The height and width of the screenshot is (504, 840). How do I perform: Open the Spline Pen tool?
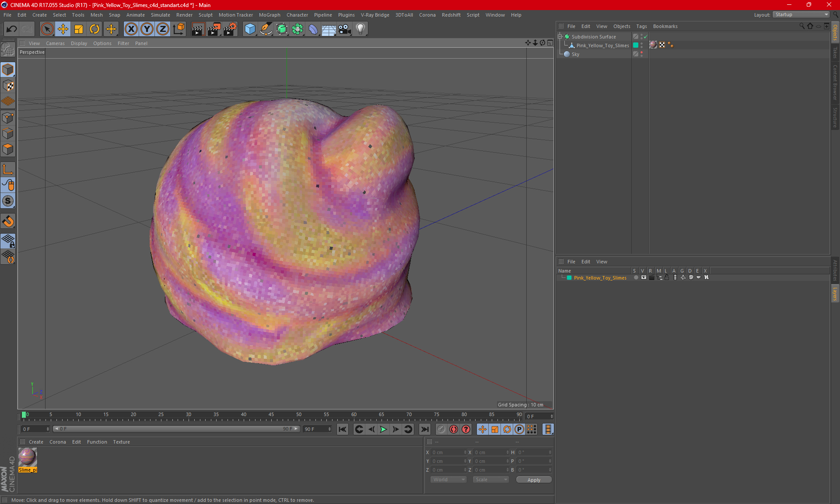(266, 29)
